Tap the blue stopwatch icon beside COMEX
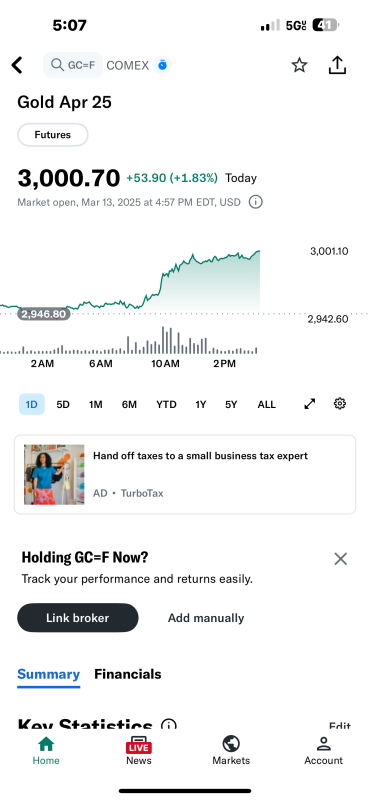 tap(162, 65)
